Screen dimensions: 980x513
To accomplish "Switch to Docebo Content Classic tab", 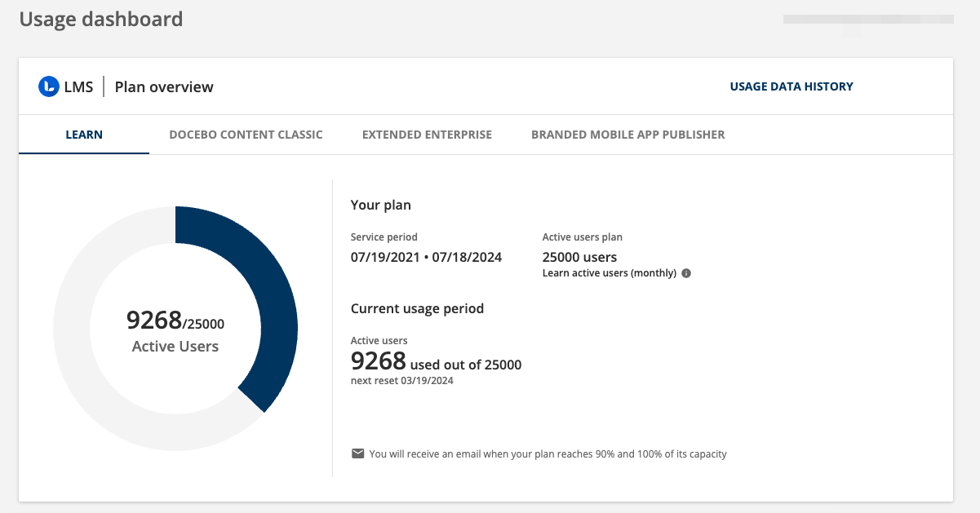I will pyautogui.click(x=246, y=135).
